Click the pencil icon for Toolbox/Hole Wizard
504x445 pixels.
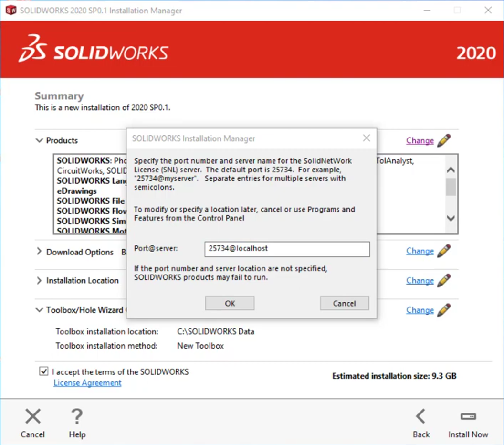[443, 310]
